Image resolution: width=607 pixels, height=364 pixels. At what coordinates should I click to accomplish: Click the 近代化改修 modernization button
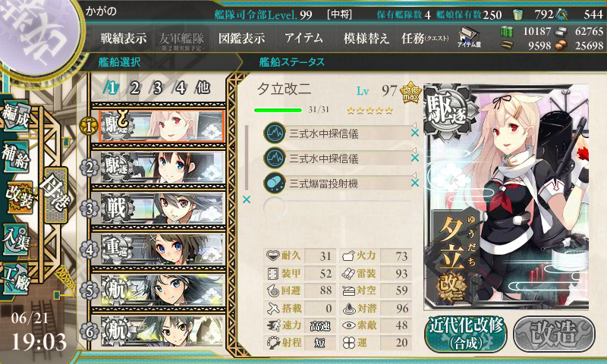pyautogui.click(x=466, y=334)
